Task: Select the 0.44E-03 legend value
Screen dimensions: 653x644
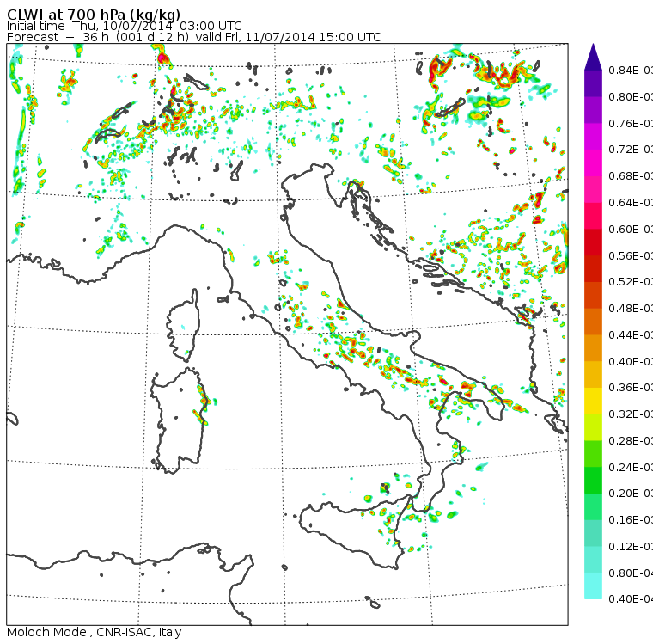Action: (631, 335)
